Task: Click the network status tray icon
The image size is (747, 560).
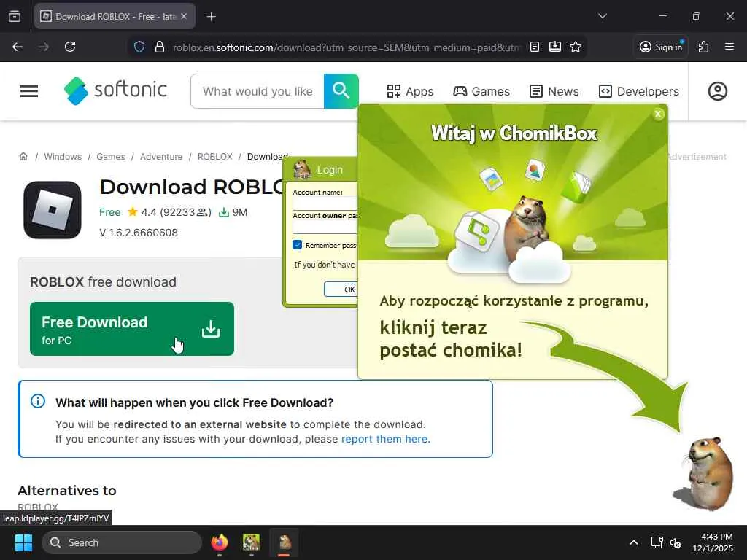Action: click(x=657, y=542)
